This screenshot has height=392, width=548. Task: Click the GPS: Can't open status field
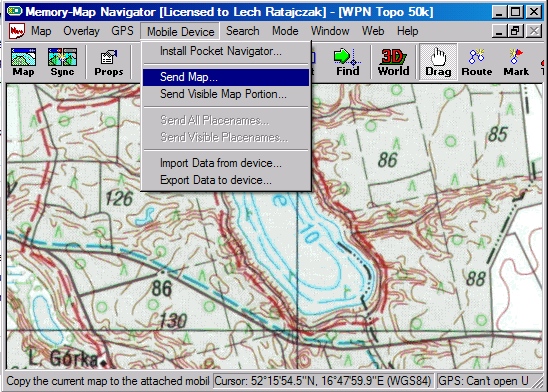(x=485, y=381)
